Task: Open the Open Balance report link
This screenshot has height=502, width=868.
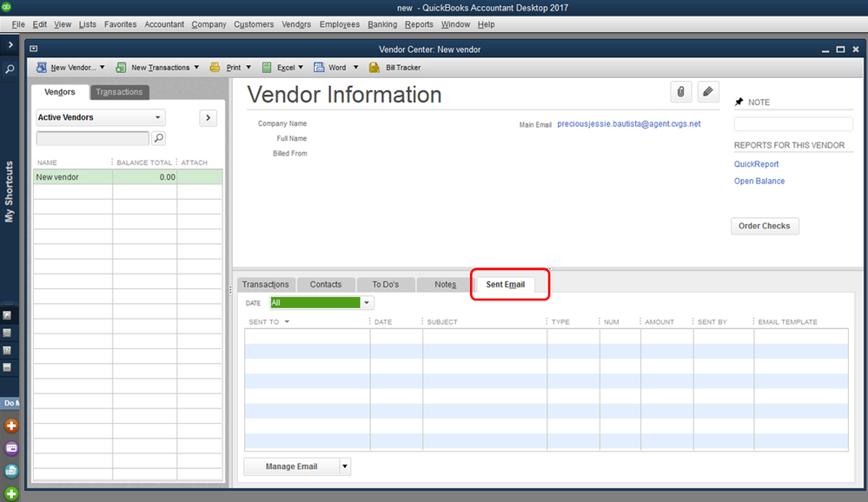Action: click(x=759, y=181)
